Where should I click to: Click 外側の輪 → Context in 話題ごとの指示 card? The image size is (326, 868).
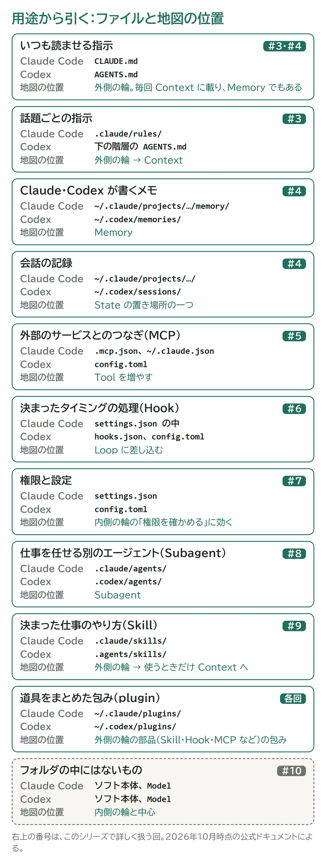(138, 160)
